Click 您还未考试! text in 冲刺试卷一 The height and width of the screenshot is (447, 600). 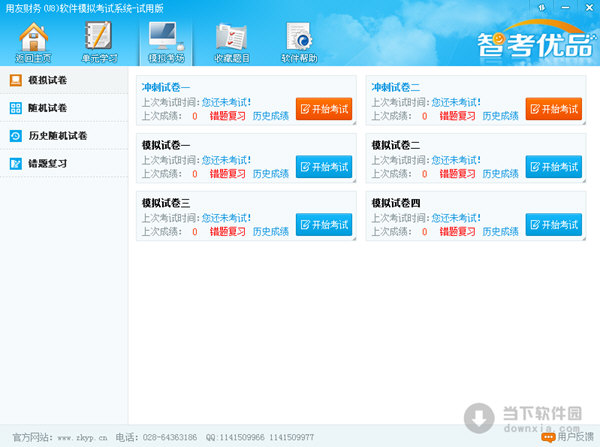click(x=226, y=102)
